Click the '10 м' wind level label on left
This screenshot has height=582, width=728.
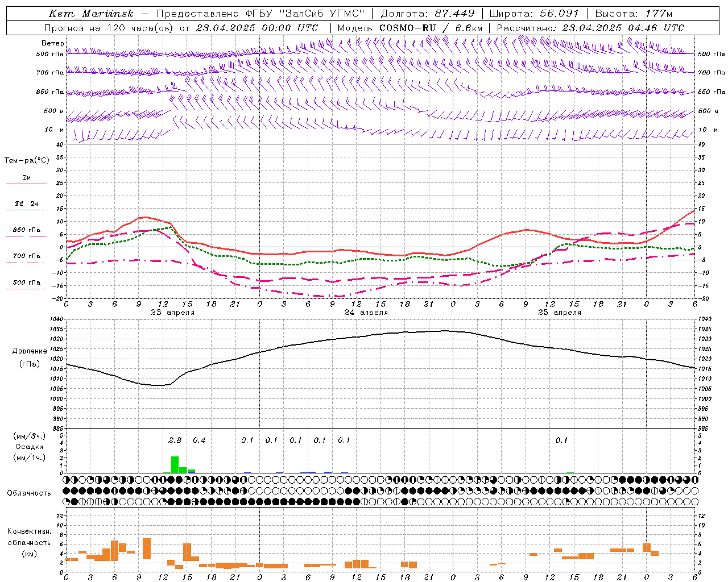coord(55,130)
